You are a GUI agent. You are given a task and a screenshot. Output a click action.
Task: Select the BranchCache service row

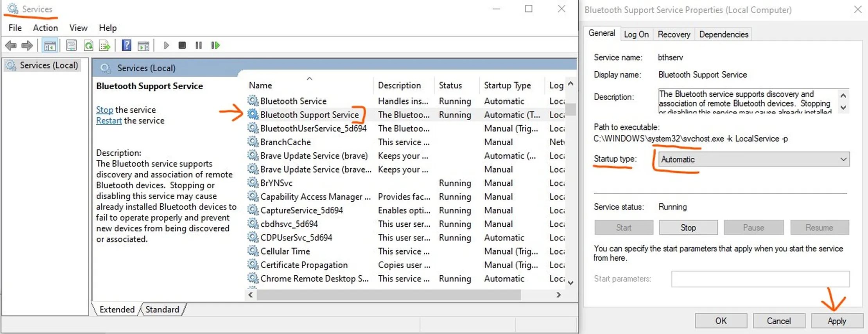coord(285,142)
